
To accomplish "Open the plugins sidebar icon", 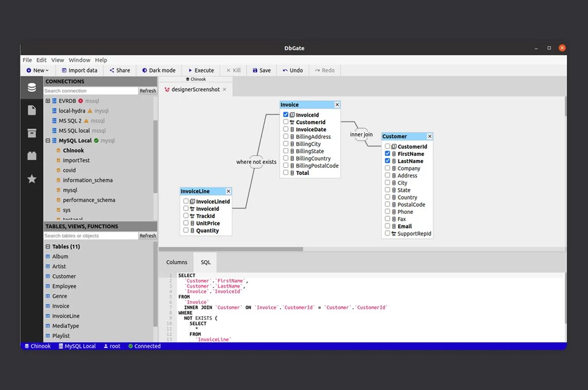I will click(x=32, y=156).
